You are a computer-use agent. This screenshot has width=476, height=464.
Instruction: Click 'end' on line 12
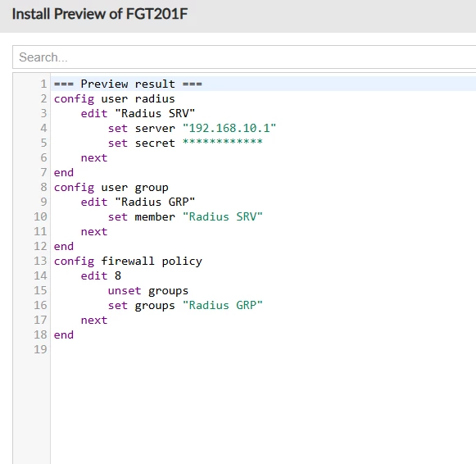(64, 246)
